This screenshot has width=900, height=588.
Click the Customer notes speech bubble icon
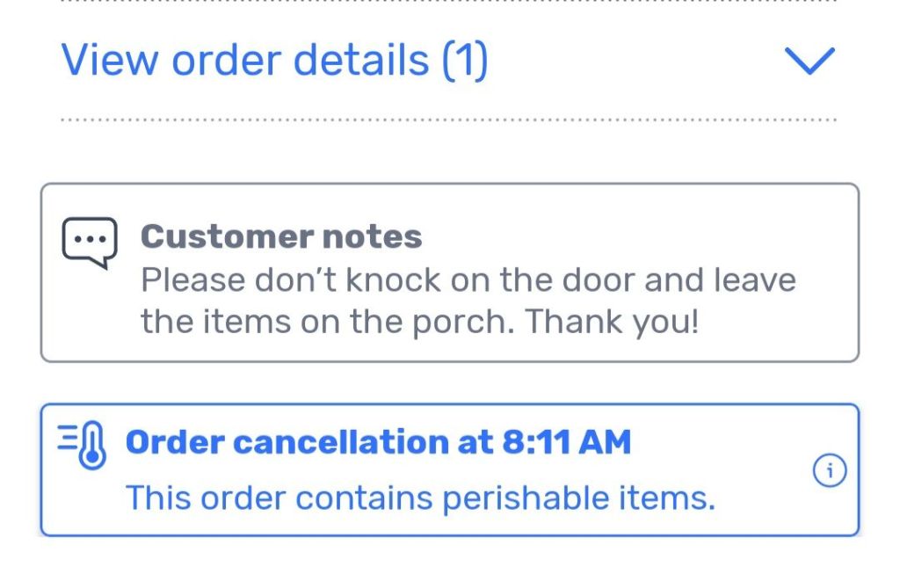[89, 242]
